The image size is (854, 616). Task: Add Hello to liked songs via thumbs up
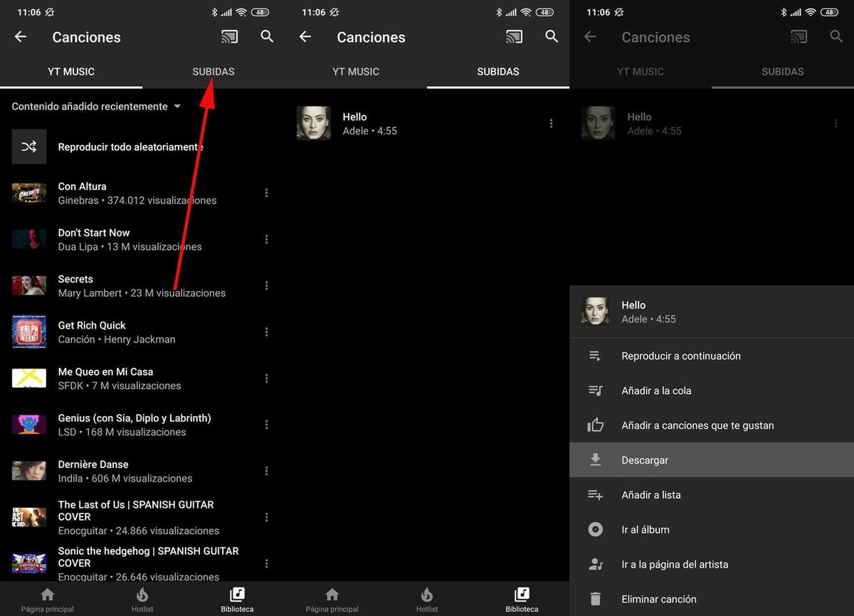[595, 425]
